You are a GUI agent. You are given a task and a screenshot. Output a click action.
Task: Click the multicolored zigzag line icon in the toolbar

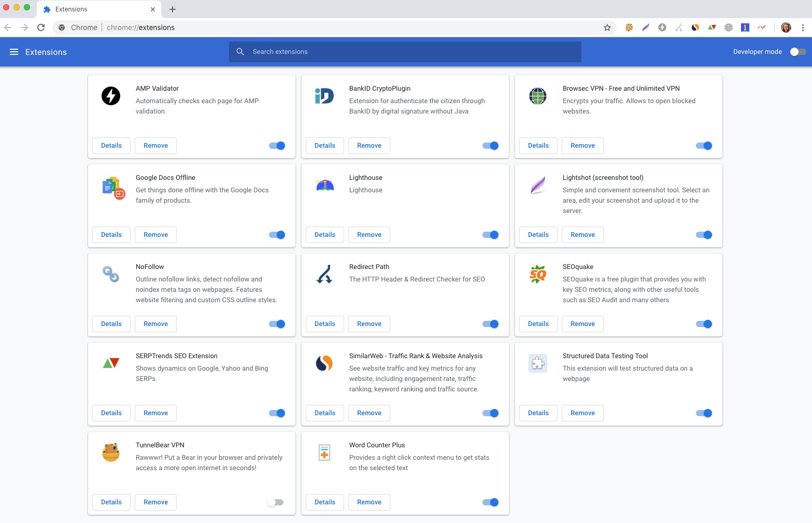(x=762, y=27)
